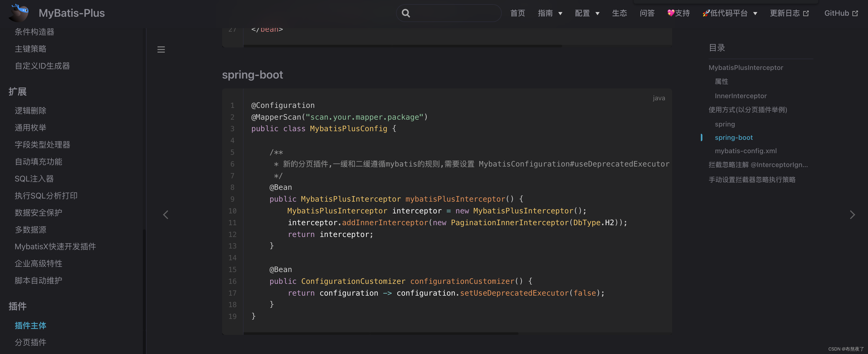Click the 扩展 sidebar group heading
868x354 pixels.
[18, 91]
